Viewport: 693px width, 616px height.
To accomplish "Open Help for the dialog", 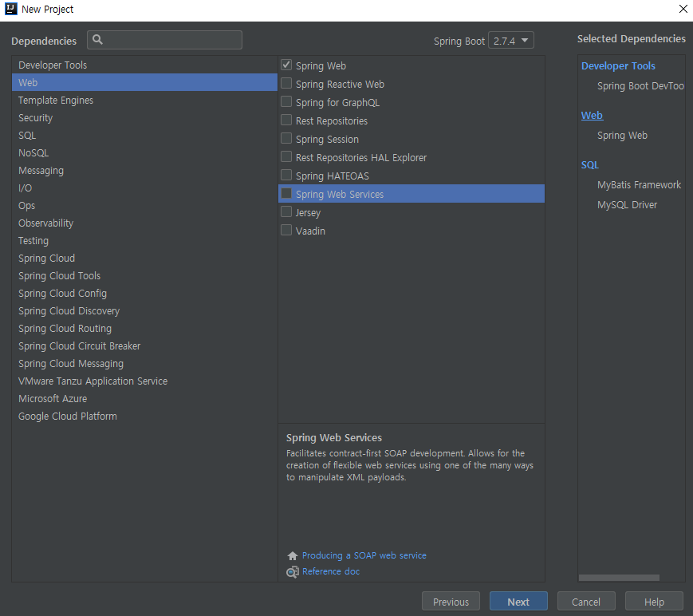I will pyautogui.click(x=654, y=602).
